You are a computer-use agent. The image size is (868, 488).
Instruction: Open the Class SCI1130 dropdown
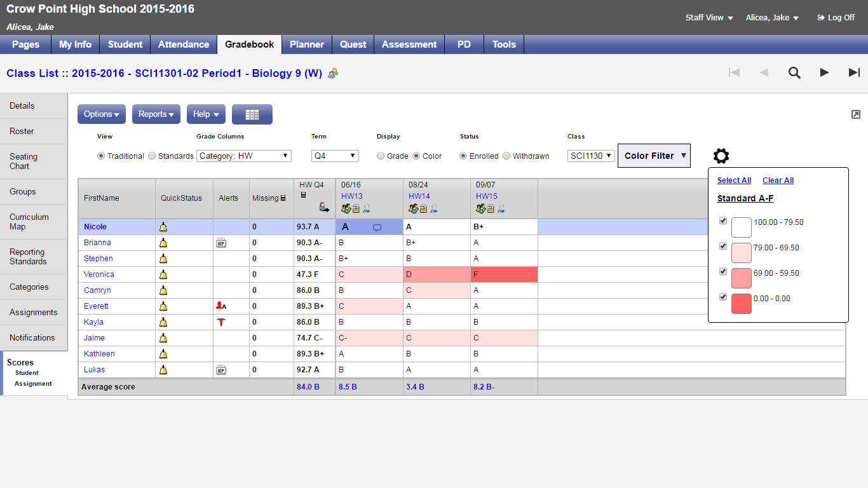click(x=591, y=156)
